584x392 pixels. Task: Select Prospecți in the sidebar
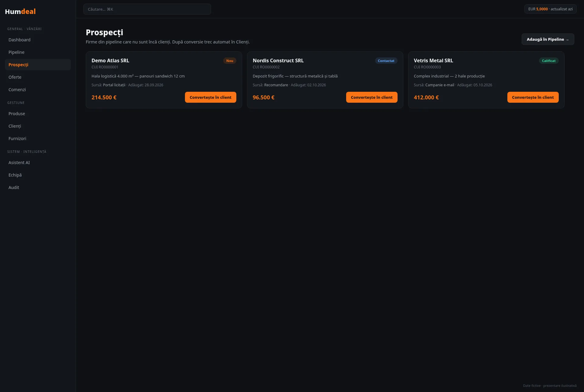[x=38, y=65]
